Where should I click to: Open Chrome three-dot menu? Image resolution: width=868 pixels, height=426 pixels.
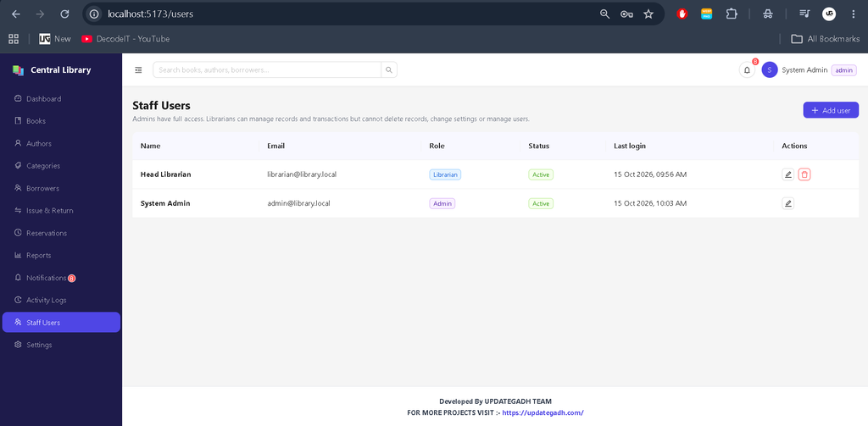coord(853,14)
